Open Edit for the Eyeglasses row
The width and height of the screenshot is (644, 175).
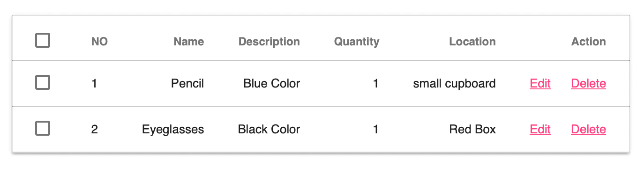pos(540,129)
